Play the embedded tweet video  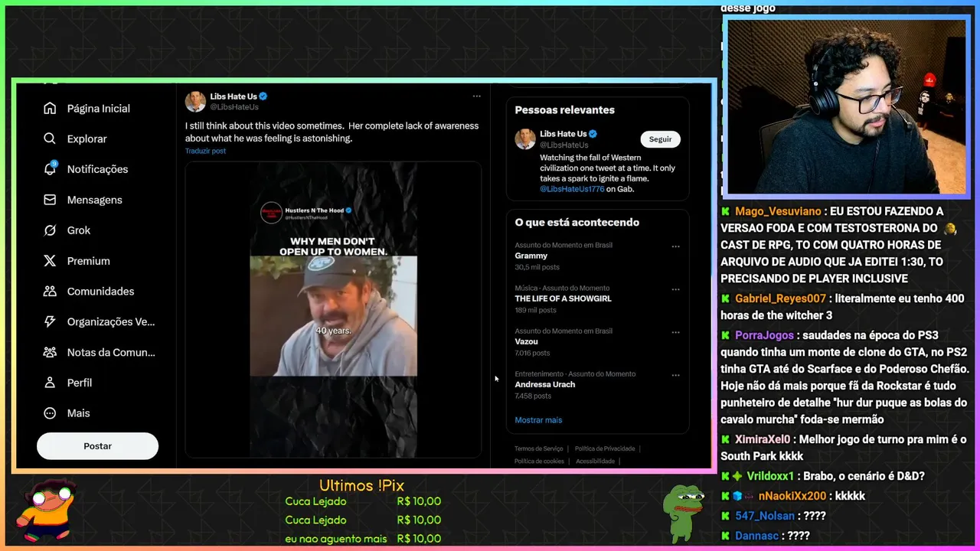pos(333,310)
